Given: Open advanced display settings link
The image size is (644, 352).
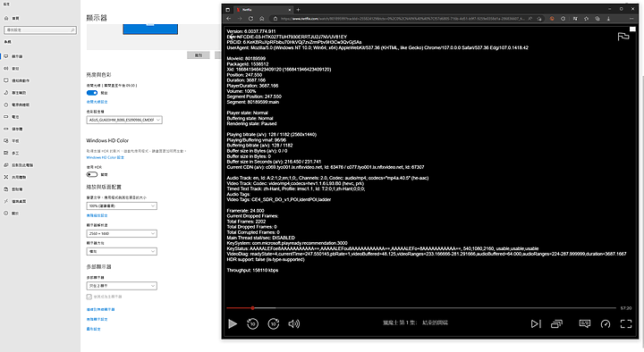Looking at the screenshot, I should tap(97, 319).
